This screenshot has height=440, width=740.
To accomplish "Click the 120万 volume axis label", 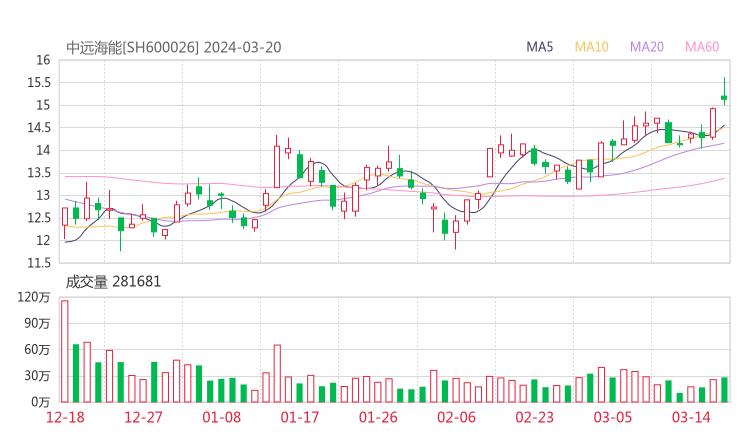I will click(34, 297).
